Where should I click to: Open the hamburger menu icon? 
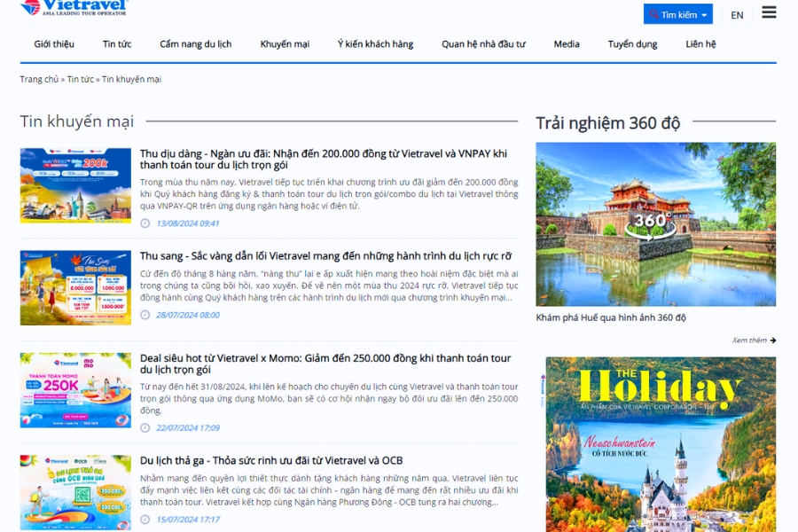click(769, 12)
